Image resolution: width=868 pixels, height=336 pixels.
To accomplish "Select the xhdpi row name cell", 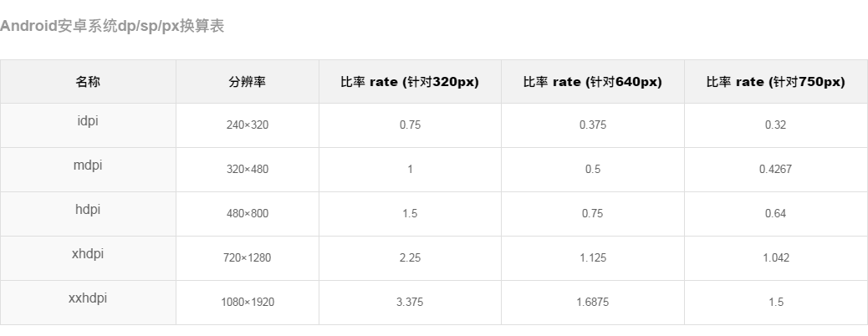I will (x=88, y=258).
